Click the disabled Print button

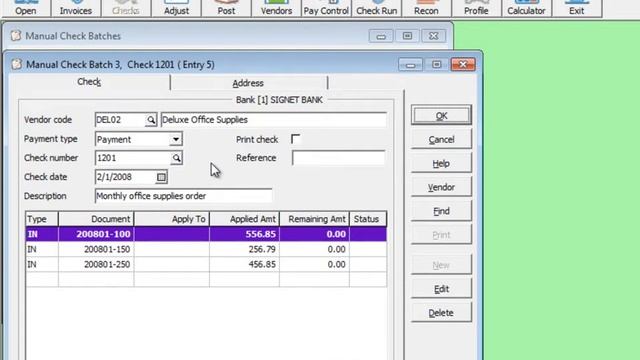click(441, 235)
